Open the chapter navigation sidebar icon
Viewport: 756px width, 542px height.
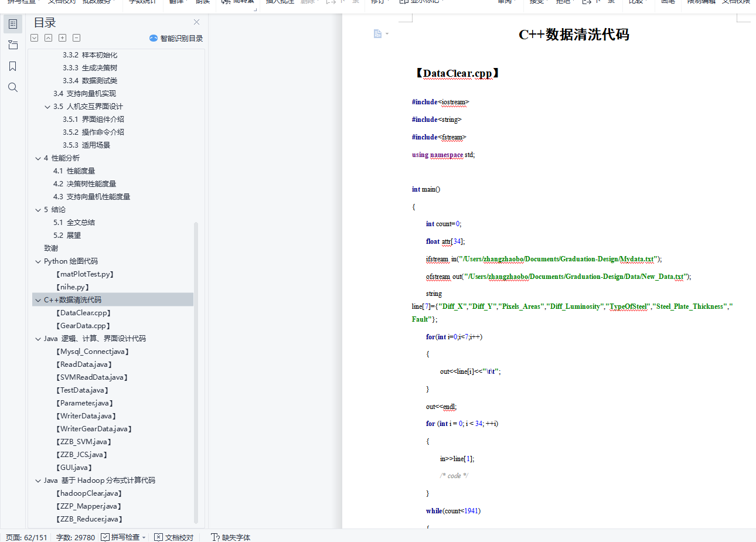pos(13,45)
